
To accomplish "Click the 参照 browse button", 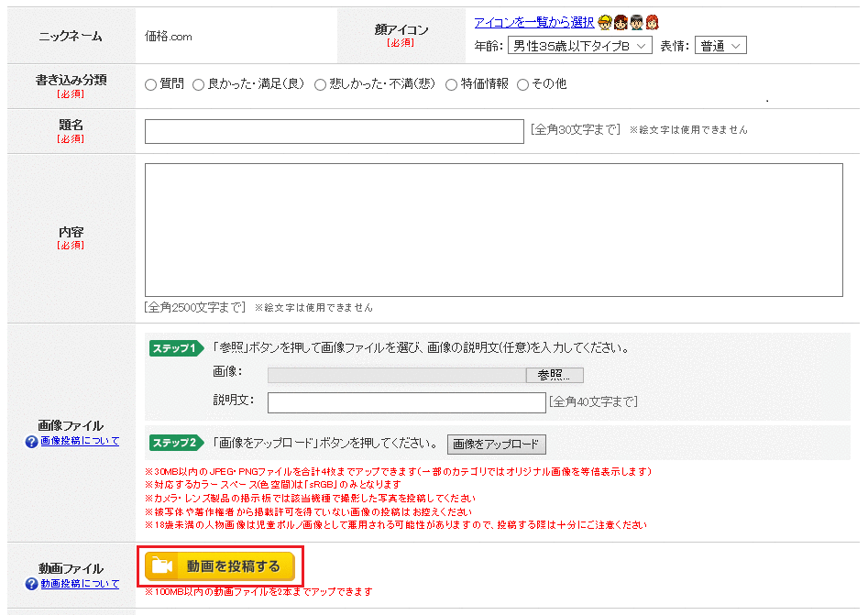I will [x=555, y=375].
